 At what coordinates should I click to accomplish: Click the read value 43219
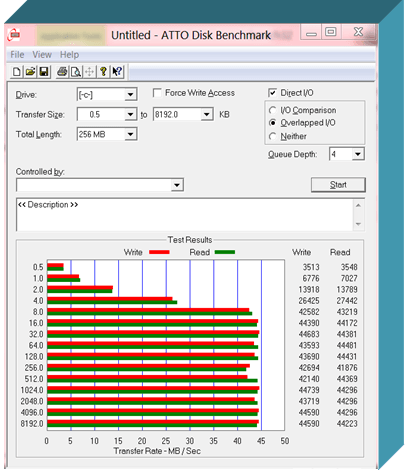pyautogui.click(x=347, y=312)
